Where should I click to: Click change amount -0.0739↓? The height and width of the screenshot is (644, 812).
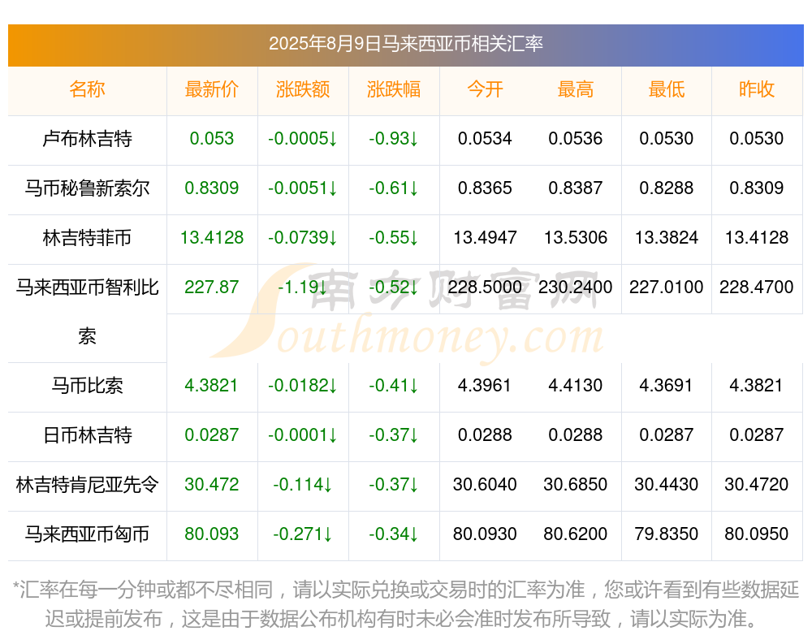302,237
